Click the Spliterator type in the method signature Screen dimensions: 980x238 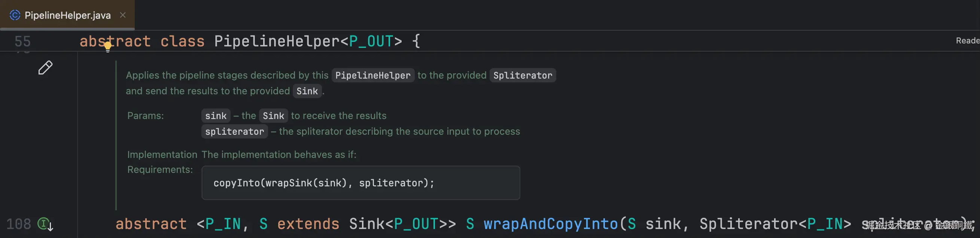tap(748, 224)
